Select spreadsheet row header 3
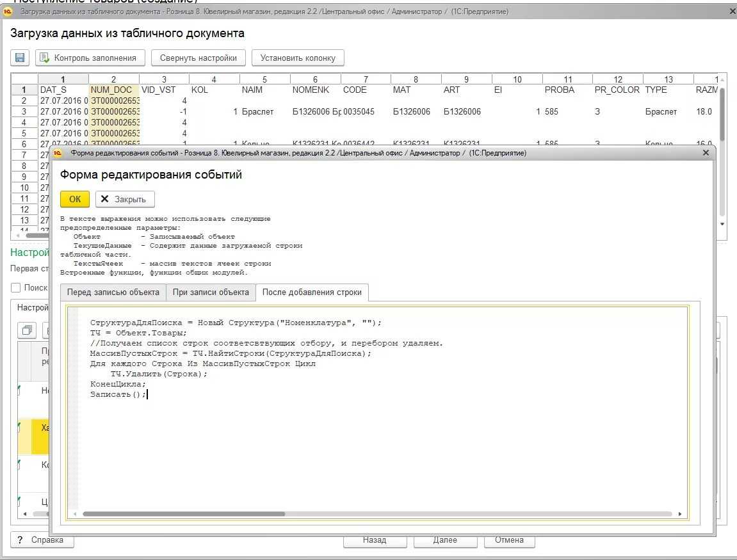 (x=24, y=112)
